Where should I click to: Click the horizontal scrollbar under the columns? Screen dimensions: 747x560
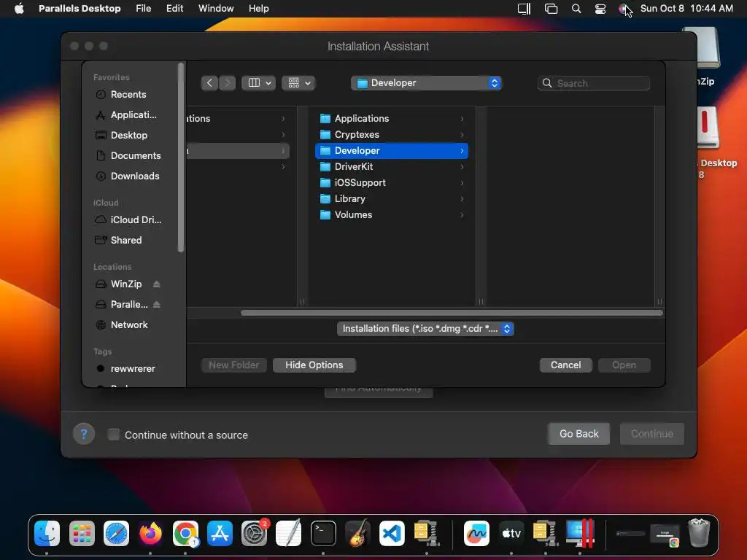point(452,313)
